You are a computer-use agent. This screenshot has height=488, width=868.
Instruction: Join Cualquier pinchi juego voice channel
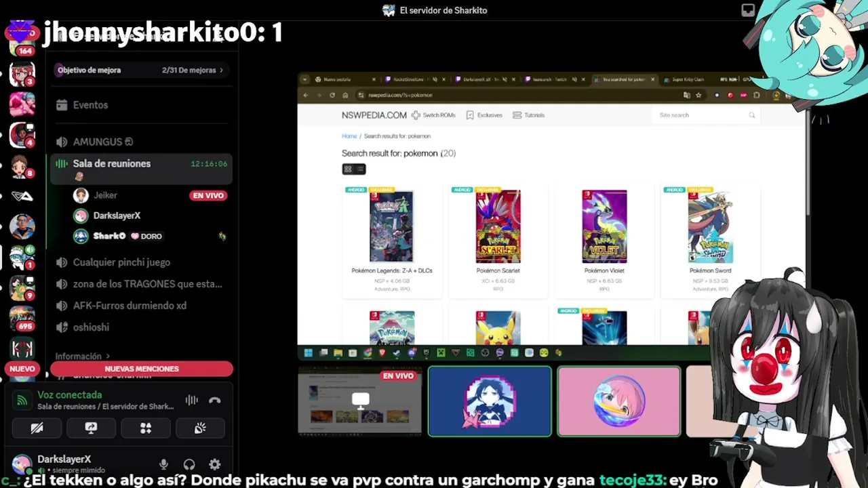click(141, 262)
